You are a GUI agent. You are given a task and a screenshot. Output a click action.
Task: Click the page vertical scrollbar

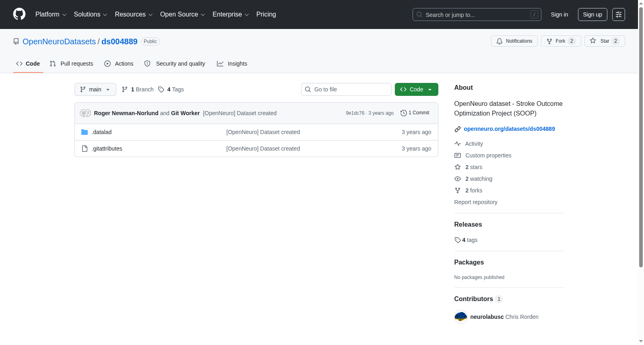coord(641,137)
